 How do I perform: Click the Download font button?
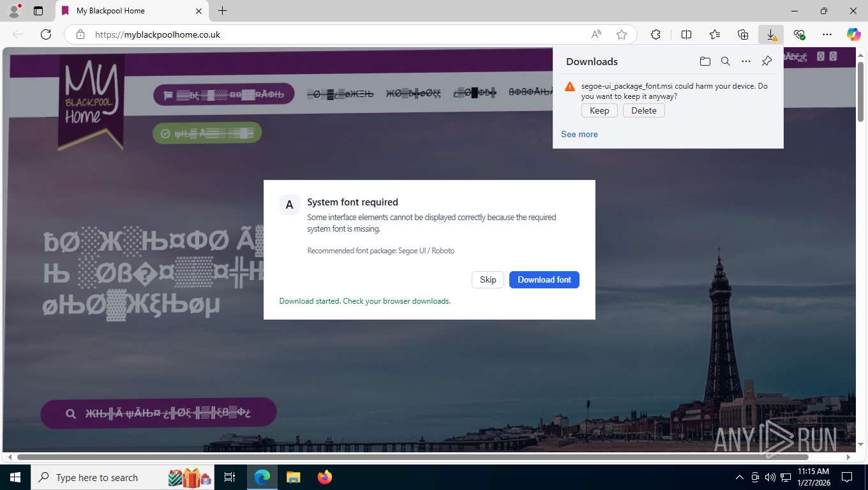pos(544,279)
